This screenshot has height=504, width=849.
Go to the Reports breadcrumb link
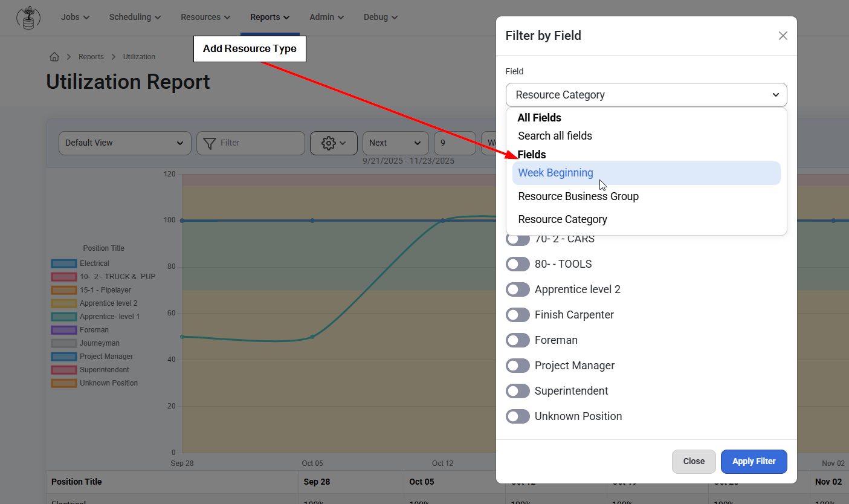click(91, 57)
